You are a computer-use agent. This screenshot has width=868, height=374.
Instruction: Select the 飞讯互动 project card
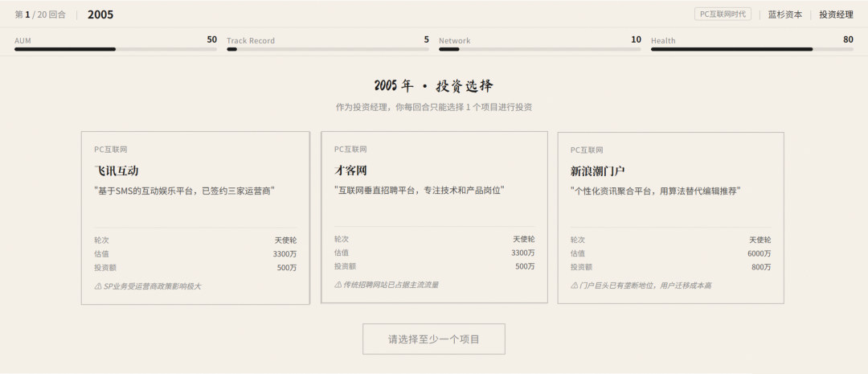pyautogui.click(x=195, y=218)
